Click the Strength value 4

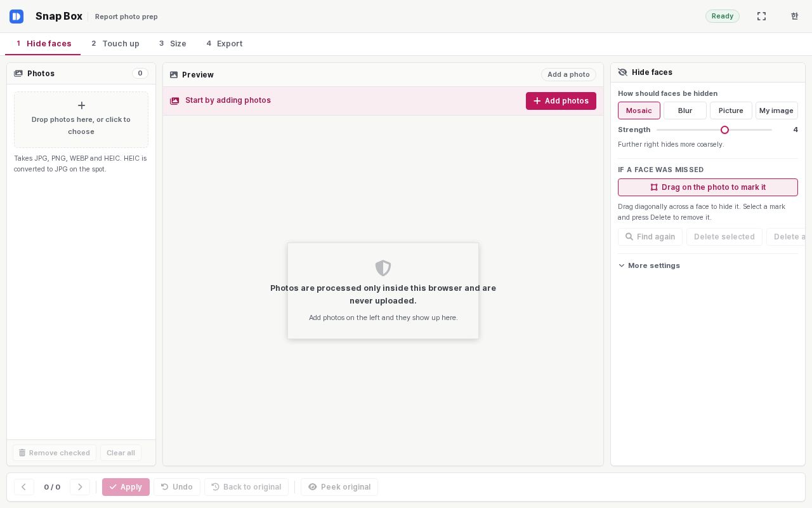[x=796, y=130]
